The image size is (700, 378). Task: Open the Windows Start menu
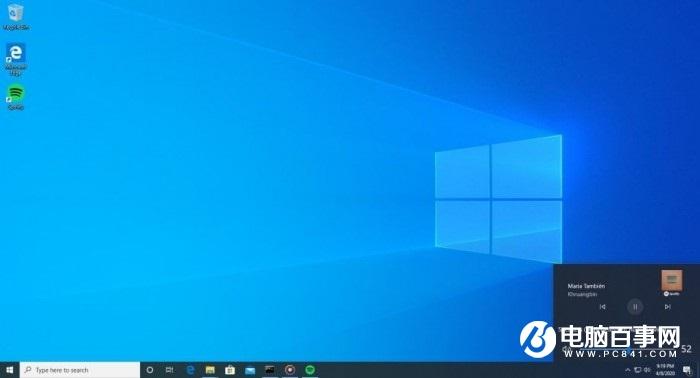[9, 370]
